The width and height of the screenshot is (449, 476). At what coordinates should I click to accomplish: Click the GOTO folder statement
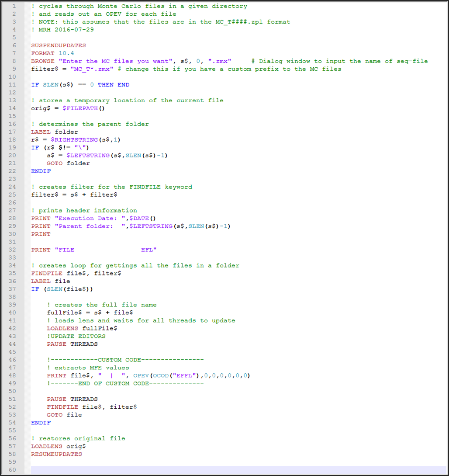(x=68, y=163)
